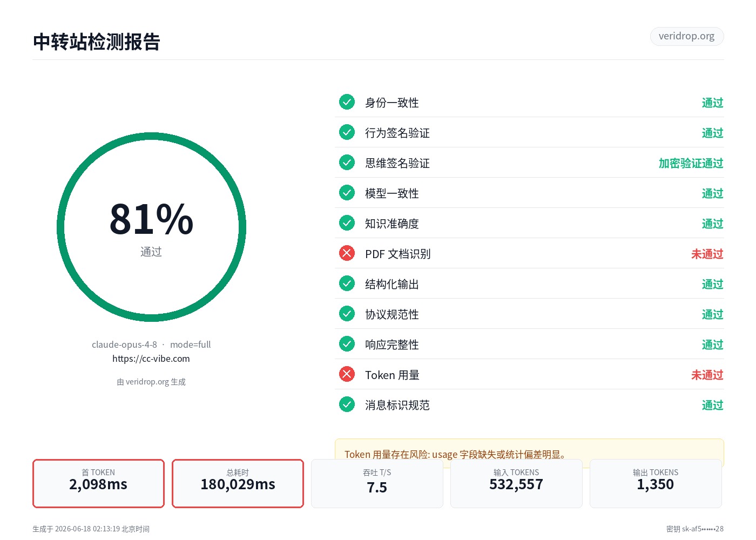Click the 未通过 status for PDF 文档识别
Image resolution: width=756 pixels, height=540 pixels.
pos(707,254)
